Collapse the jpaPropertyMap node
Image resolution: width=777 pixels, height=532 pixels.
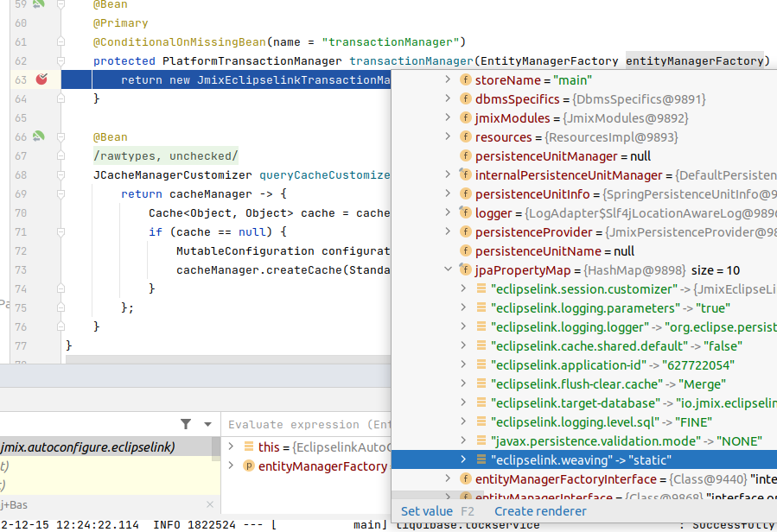point(447,270)
